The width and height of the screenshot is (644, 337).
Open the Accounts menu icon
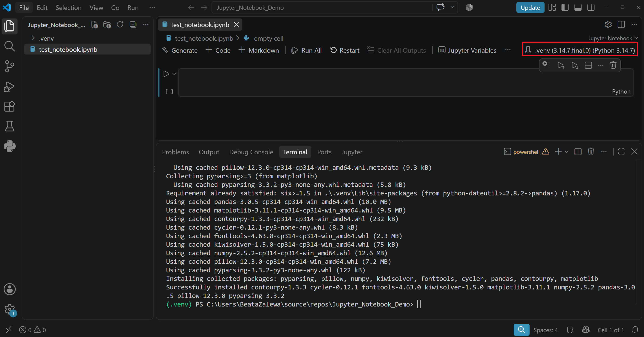coord(9,289)
